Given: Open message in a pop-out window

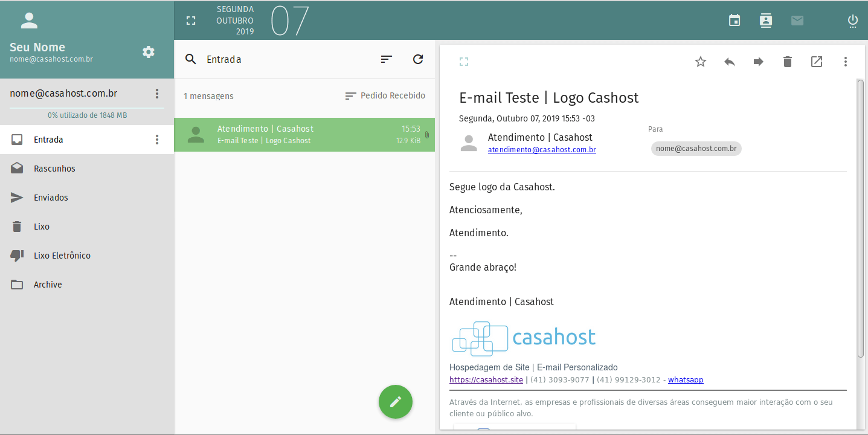Looking at the screenshot, I should coord(817,62).
